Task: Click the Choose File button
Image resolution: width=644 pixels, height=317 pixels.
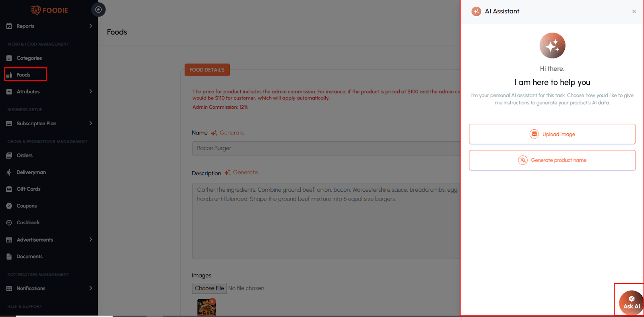Action: pos(209,288)
